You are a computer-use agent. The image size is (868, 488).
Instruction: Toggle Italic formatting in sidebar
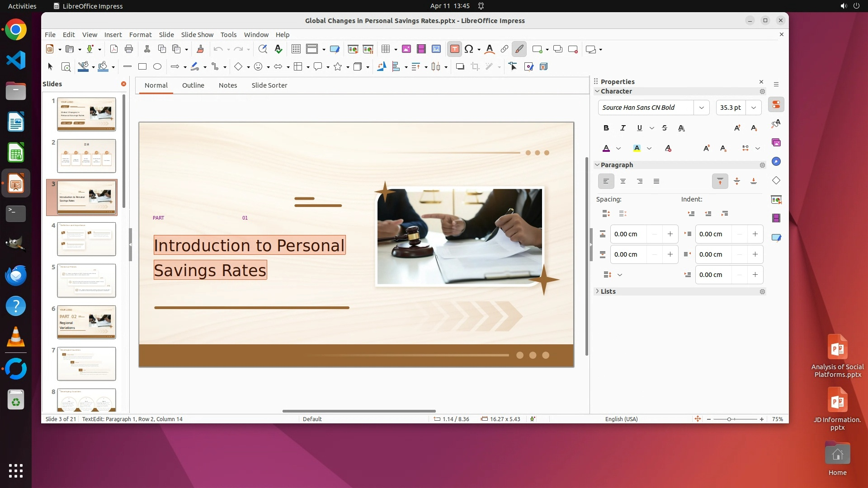(623, 128)
